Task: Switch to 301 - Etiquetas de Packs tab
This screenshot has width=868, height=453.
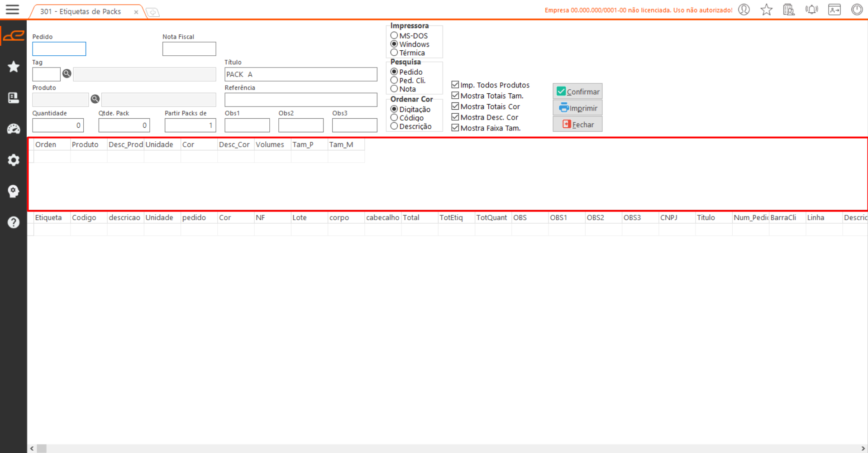Action: coord(81,12)
